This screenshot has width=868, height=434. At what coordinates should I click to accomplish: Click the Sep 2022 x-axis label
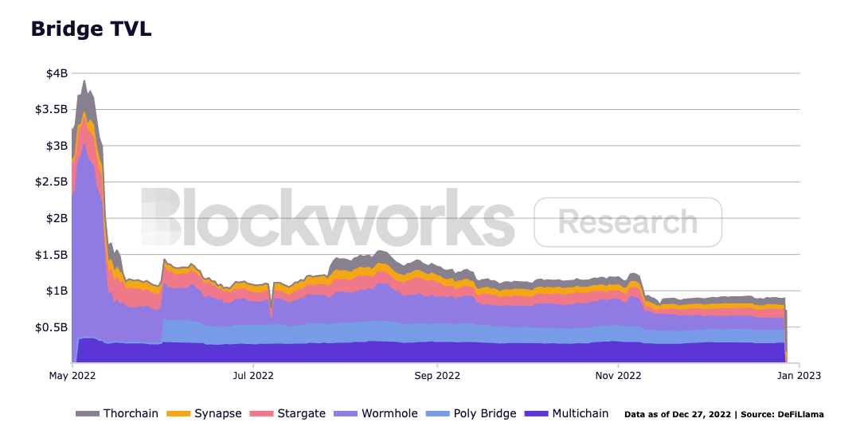tap(436, 373)
